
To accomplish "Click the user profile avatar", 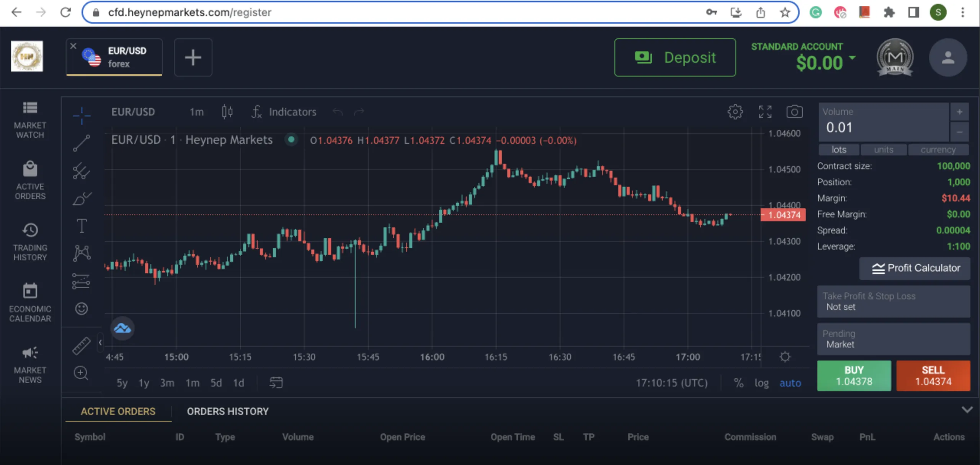I will (948, 57).
